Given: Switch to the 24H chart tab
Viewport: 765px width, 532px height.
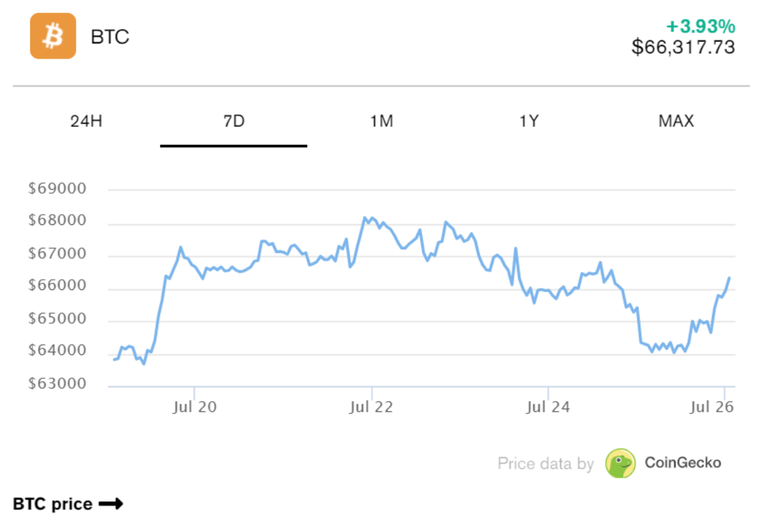Looking at the screenshot, I should 86,121.
